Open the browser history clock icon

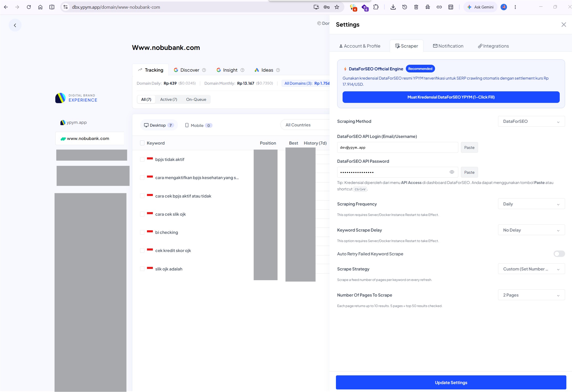[x=405, y=7]
